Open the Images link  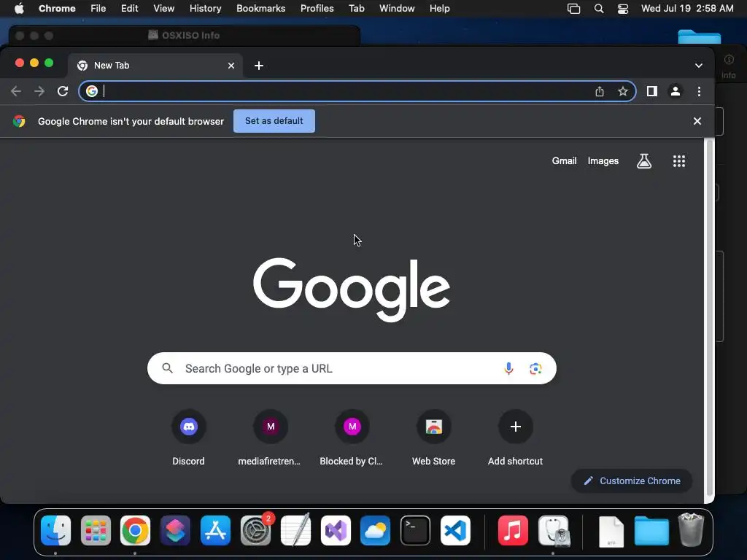(x=603, y=161)
